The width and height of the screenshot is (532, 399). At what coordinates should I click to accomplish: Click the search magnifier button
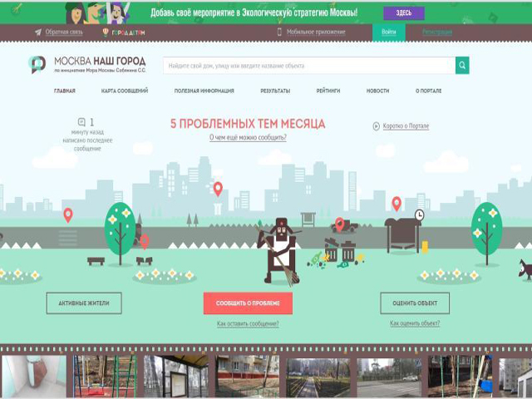pyautogui.click(x=462, y=66)
